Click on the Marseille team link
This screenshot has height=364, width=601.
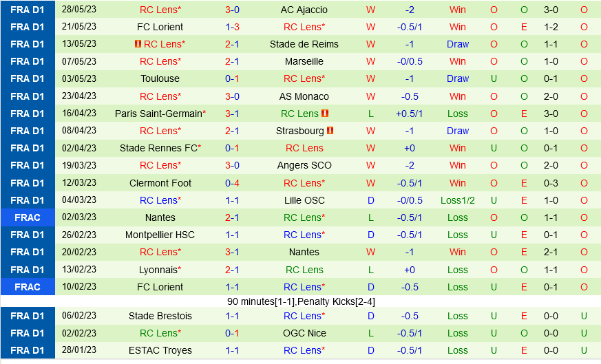(304, 61)
